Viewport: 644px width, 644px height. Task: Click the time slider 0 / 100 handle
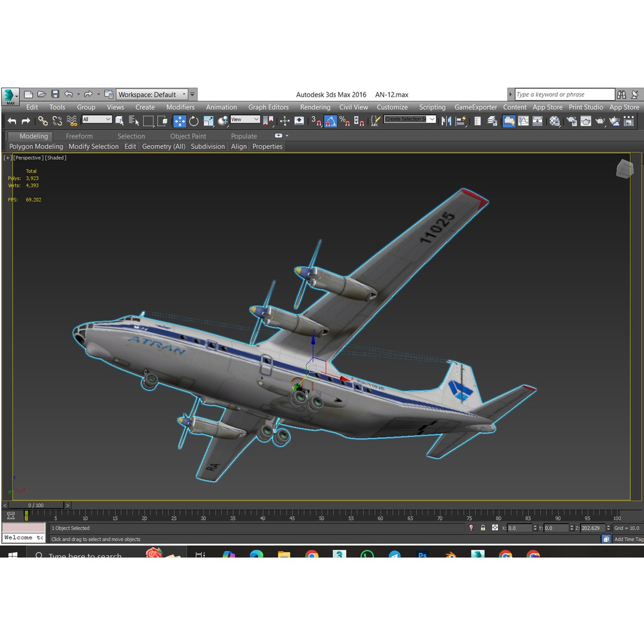(x=36, y=505)
